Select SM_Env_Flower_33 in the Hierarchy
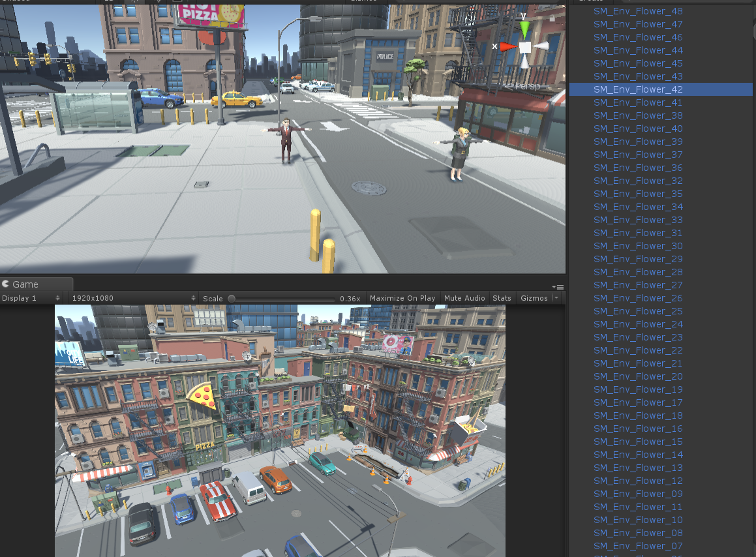This screenshot has width=756, height=557. click(x=661, y=219)
